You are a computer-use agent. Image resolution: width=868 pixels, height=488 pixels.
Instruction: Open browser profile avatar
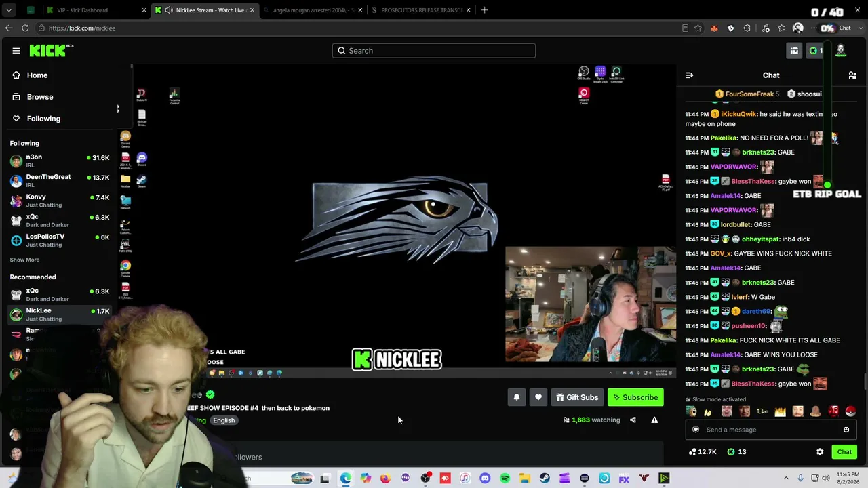pyautogui.click(x=798, y=28)
